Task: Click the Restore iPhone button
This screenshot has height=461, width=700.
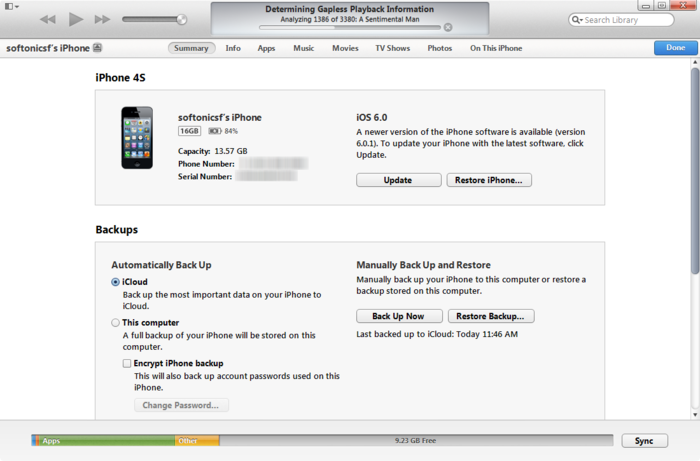Action: [489, 180]
